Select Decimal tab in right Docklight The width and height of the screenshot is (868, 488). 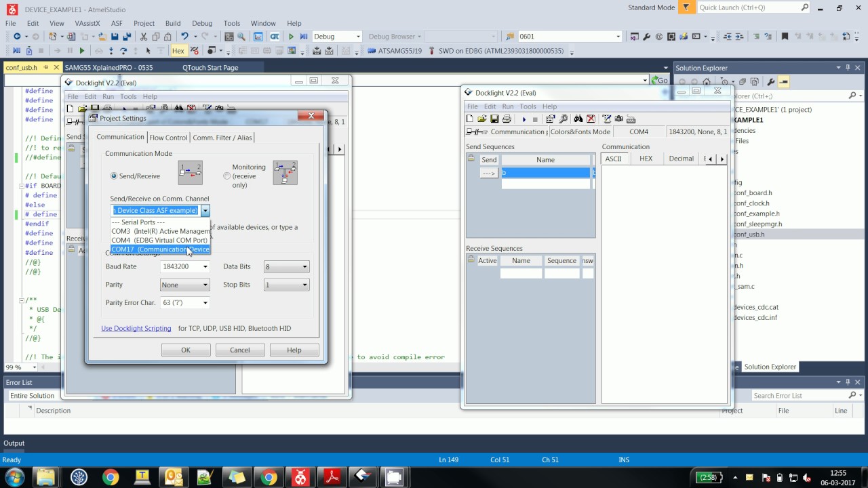pos(681,159)
